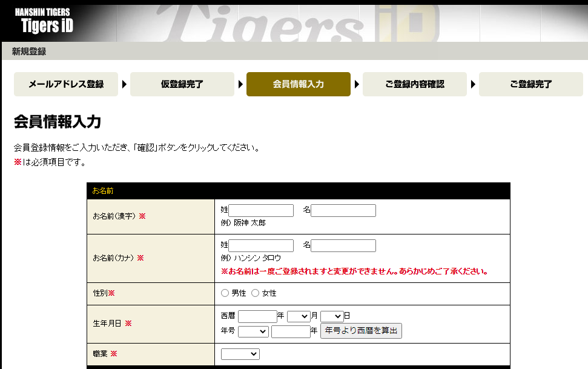
Task: Open the 年号 era dropdown
Action: point(253,331)
